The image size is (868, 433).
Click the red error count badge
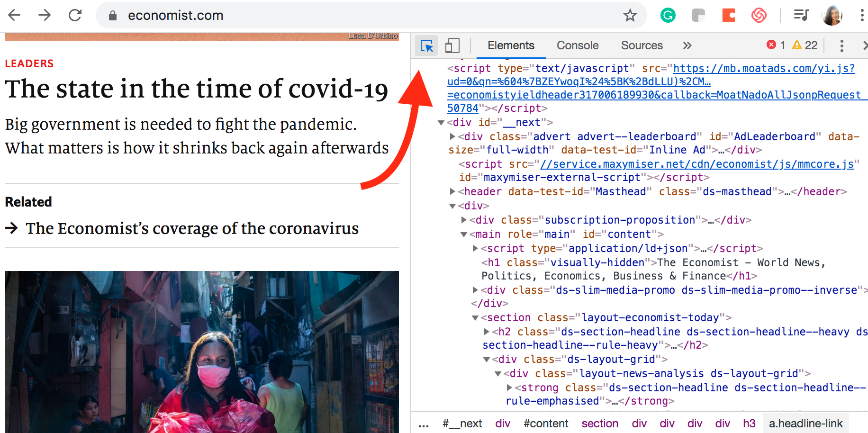pos(776,45)
